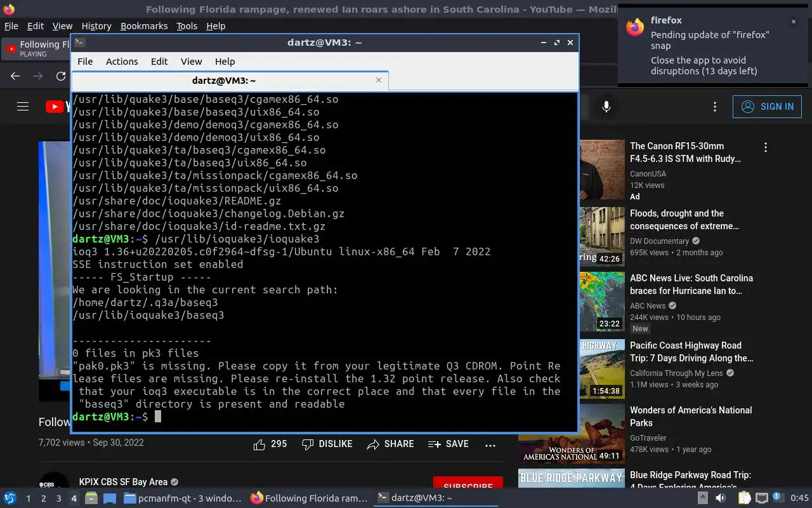Click the Firefox forward arrow button
This screenshot has width=812, height=508.
[x=38, y=76]
